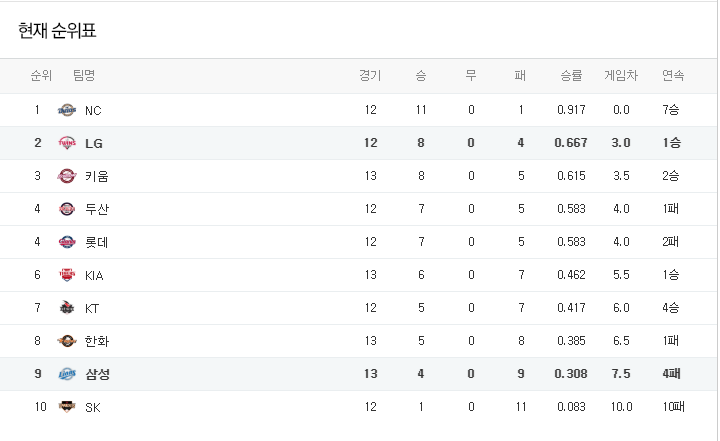Click the 팀명 column header
This screenshot has height=441, width=720.
pyautogui.click(x=84, y=75)
